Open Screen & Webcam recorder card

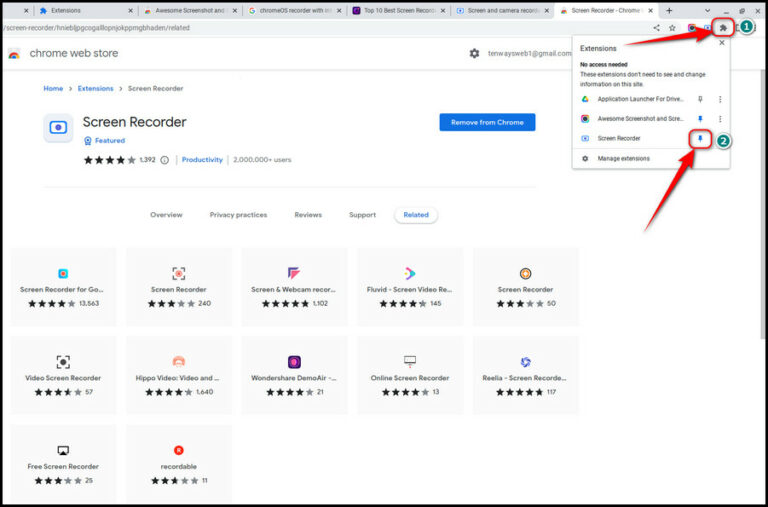[294, 287]
